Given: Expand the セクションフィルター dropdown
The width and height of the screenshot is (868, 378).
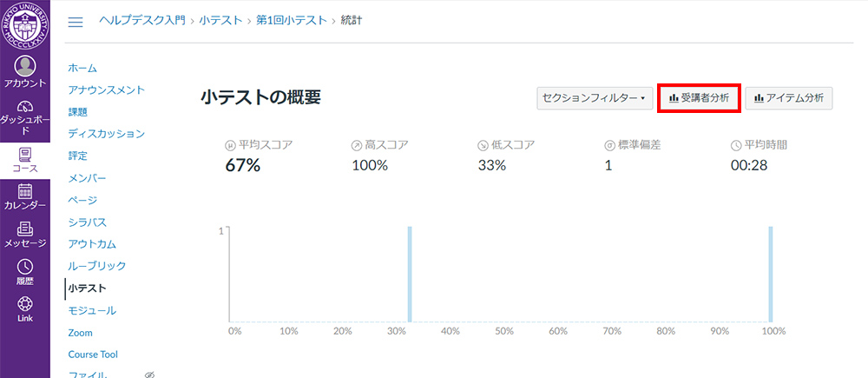Looking at the screenshot, I should (x=595, y=98).
